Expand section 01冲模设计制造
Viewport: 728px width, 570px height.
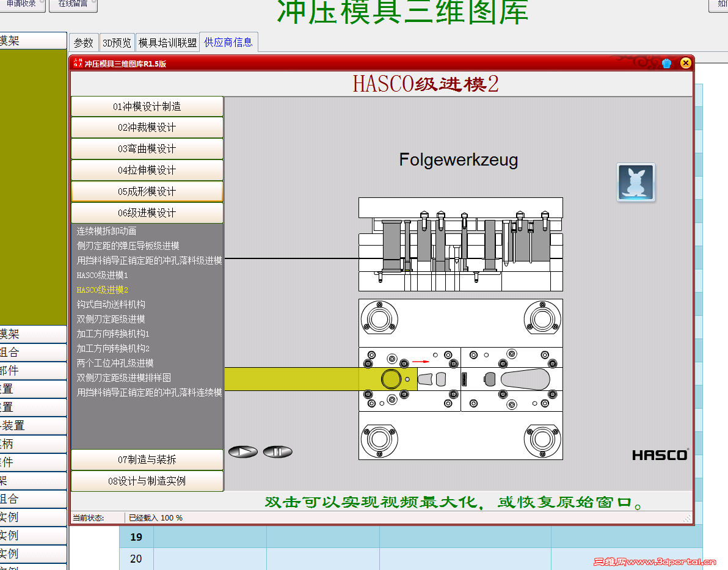[x=147, y=106]
